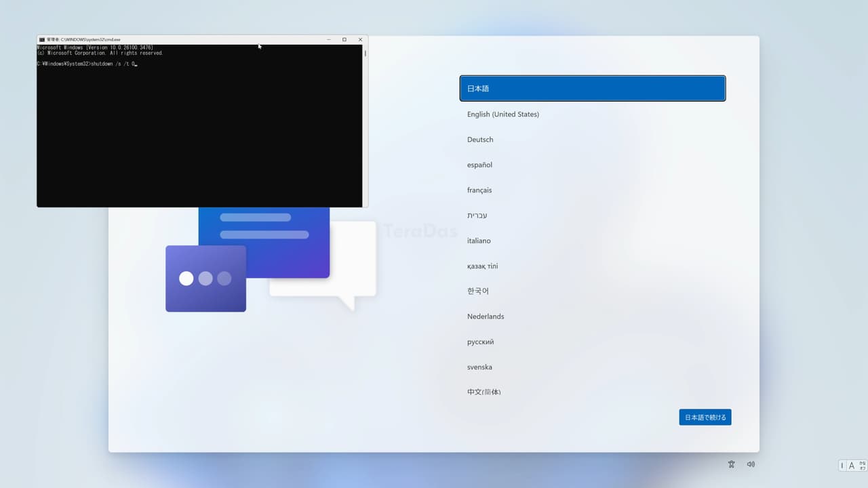Image resolution: width=868 pixels, height=488 pixels.
Task: Click the IME kana-off toggle
Action: [862, 466]
